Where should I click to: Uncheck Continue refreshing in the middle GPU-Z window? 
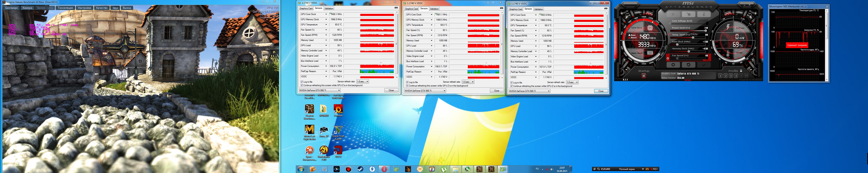tap(407, 85)
